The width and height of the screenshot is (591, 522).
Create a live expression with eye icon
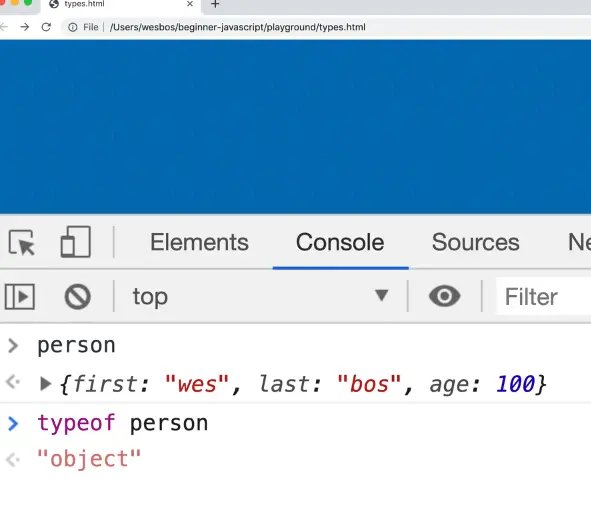pyautogui.click(x=444, y=296)
